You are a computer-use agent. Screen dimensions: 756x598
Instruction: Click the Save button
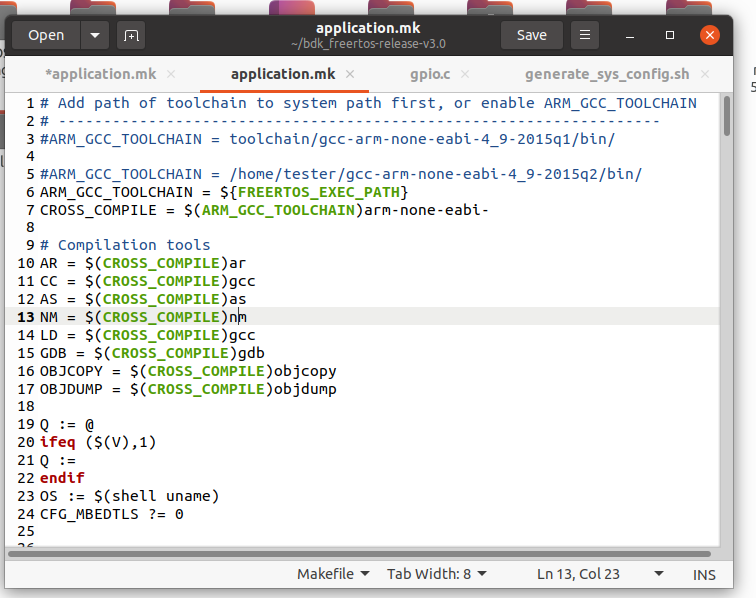(x=531, y=35)
